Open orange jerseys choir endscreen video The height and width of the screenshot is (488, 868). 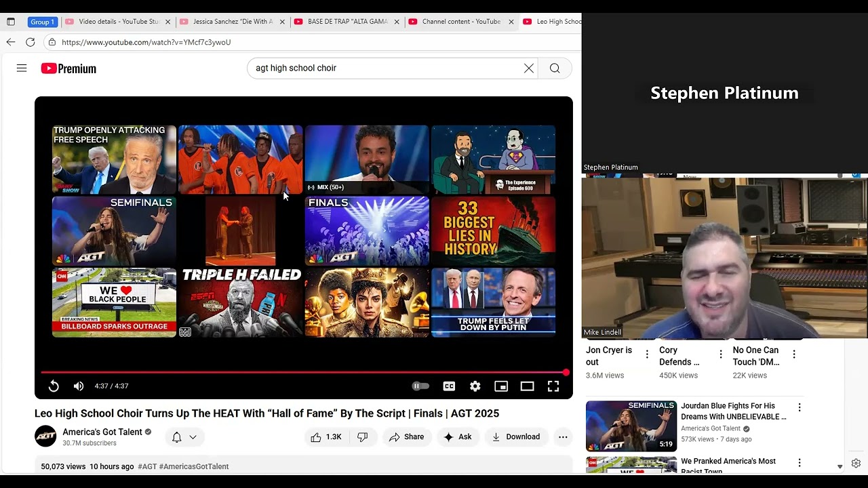(241, 159)
